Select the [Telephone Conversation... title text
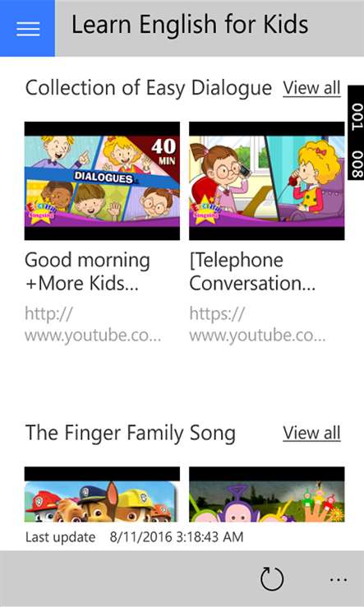 click(x=252, y=271)
